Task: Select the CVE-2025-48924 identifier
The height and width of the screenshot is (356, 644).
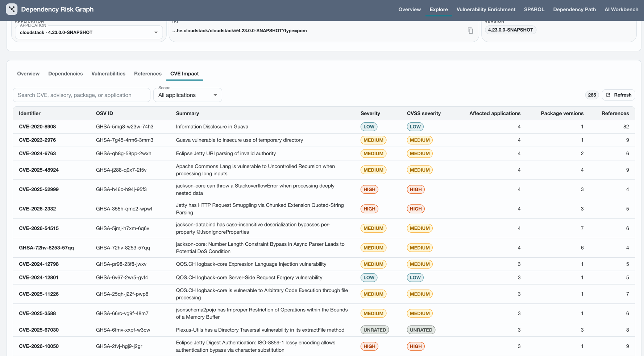Action: [x=39, y=170]
